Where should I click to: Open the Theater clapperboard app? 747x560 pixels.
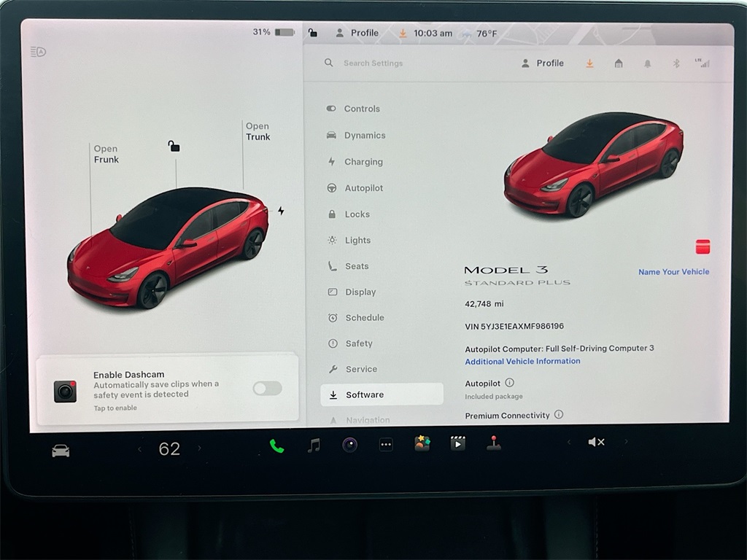click(457, 443)
